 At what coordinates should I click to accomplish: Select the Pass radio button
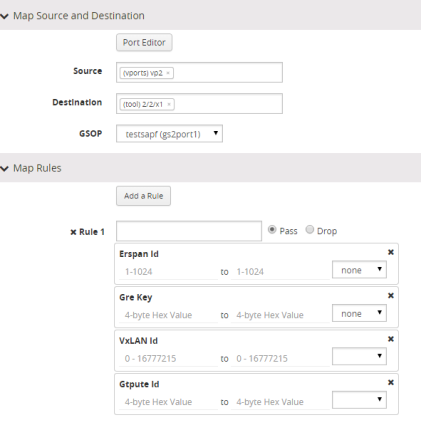pyautogui.click(x=272, y=230)
